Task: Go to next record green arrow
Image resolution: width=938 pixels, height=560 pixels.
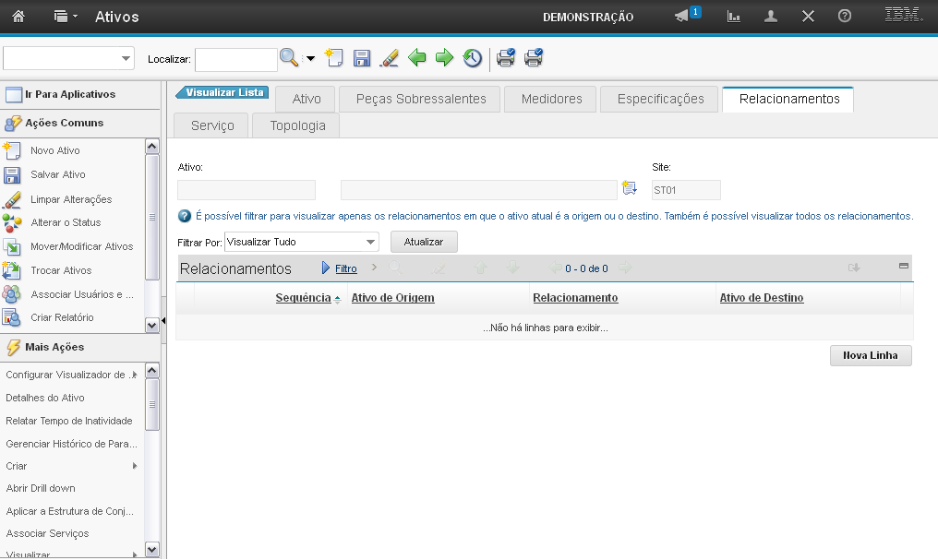Action: click(x=444, y=59)
